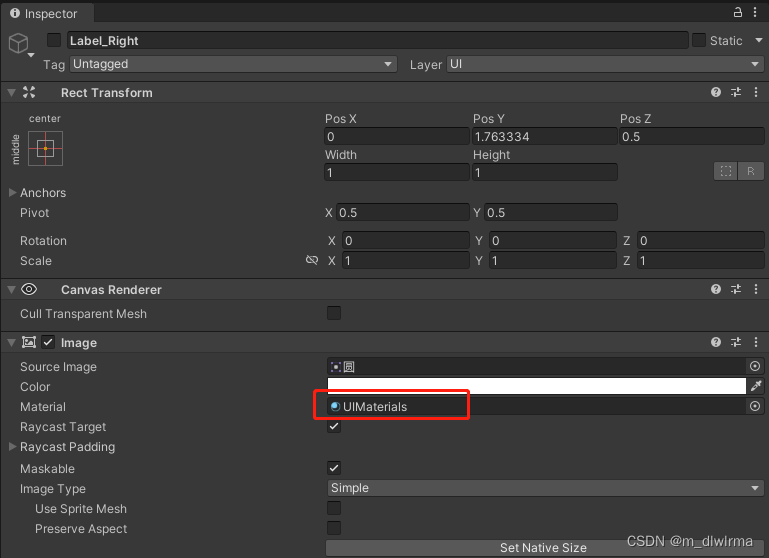This screenshot has width=769, height=558.
Task: Enable Preserve Aspect
Action: coord(334,528)
